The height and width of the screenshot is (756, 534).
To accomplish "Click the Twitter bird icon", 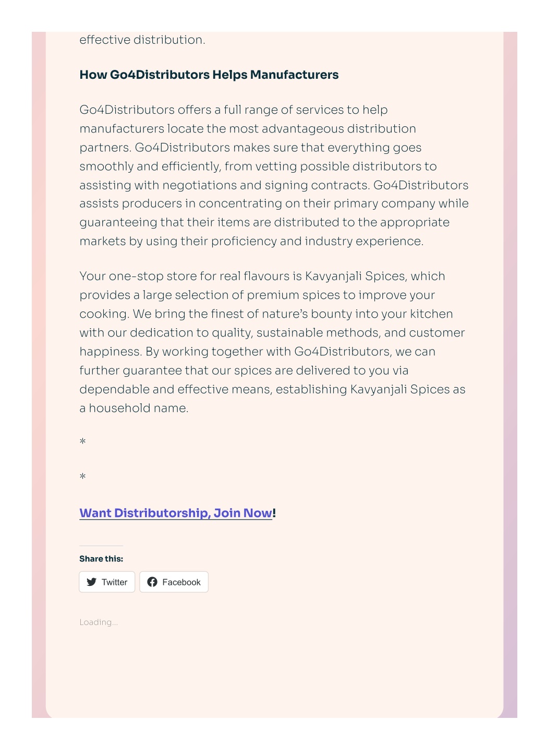I will (x=91, y=582).
